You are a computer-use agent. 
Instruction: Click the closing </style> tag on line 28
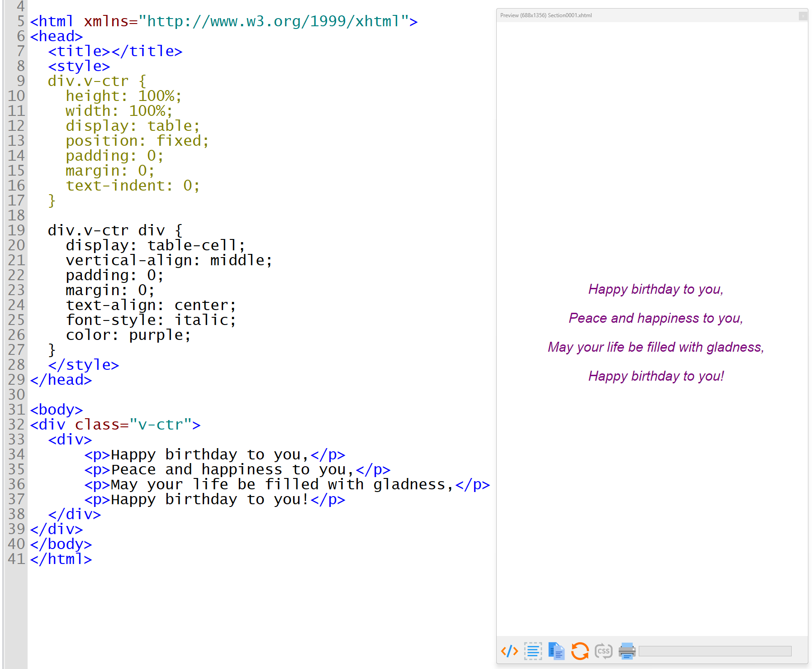84,365
